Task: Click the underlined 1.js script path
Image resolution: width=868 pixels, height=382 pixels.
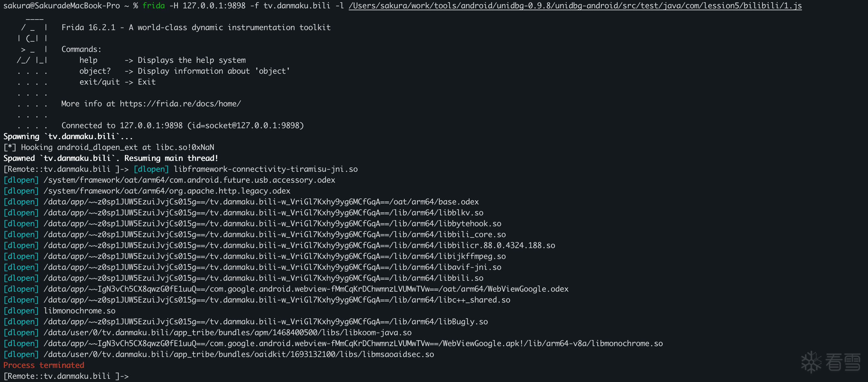Action: [575, 6]
